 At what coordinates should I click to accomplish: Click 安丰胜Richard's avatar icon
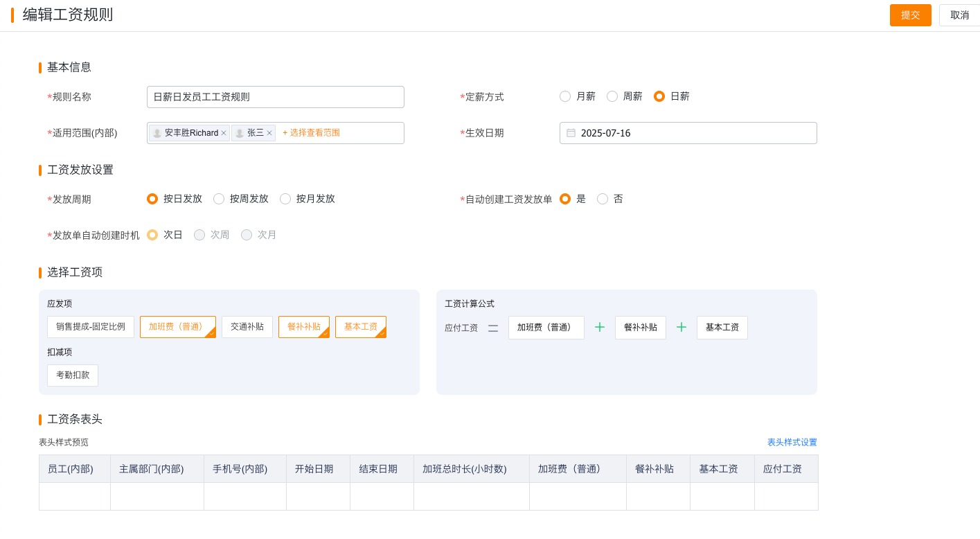[158, 133]
